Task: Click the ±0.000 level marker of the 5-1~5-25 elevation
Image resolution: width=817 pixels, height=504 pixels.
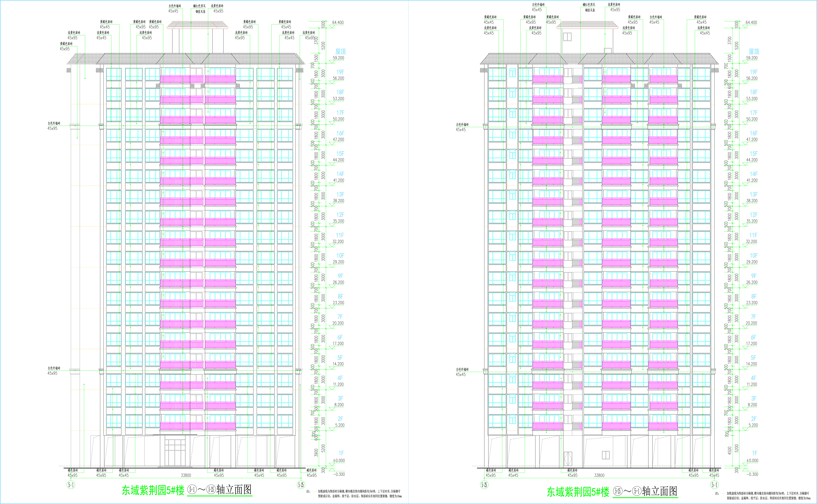Action: coord(339,460)
